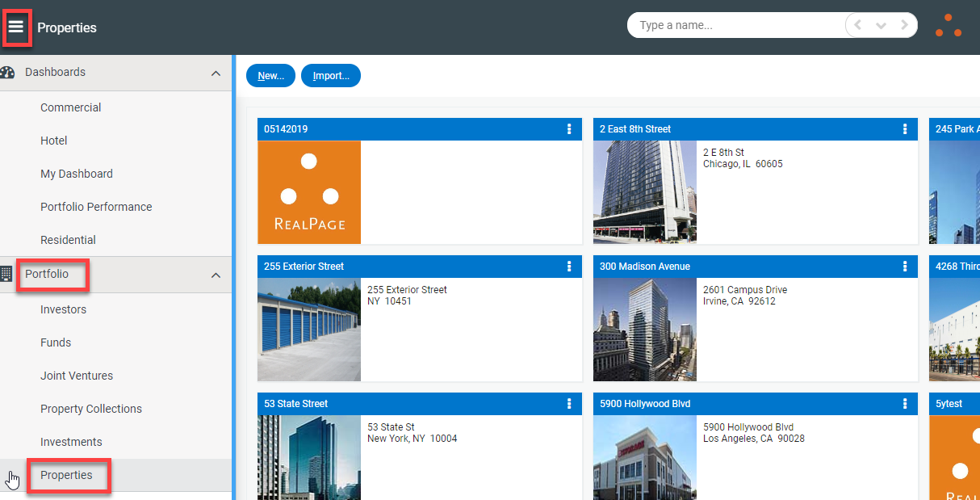
Task: Select Investments in the sidebar
Action: [x=71, y=442]
